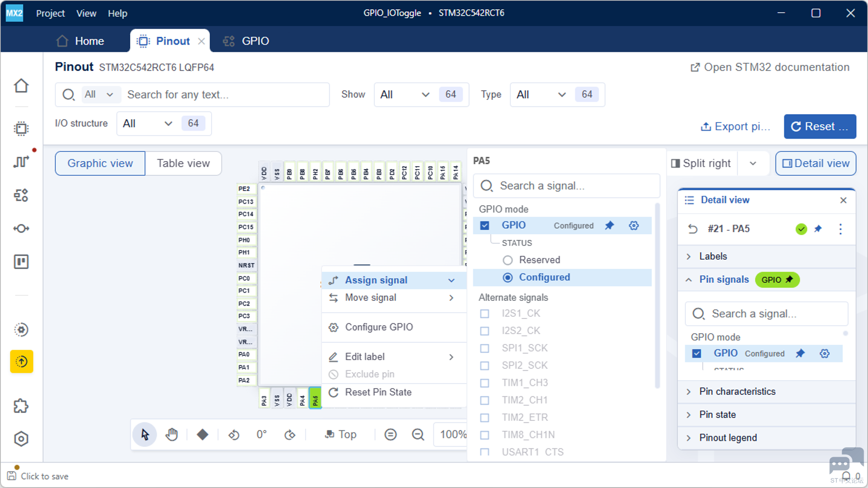
Task: Open the Split right dropdown arrow
Action: 753,163
